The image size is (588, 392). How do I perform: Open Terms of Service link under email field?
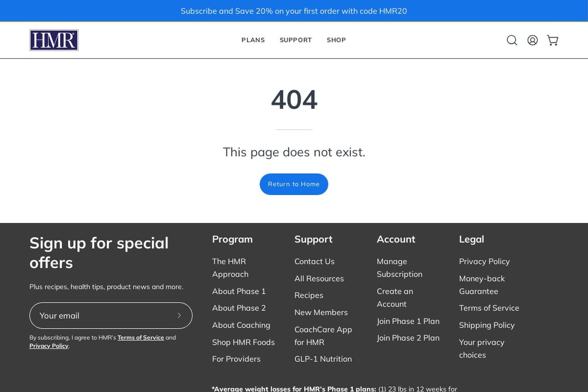(141, 337)
